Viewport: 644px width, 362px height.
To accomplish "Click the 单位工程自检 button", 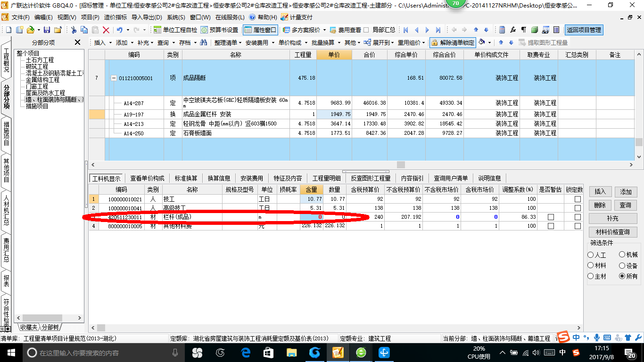I will (176, 30).
